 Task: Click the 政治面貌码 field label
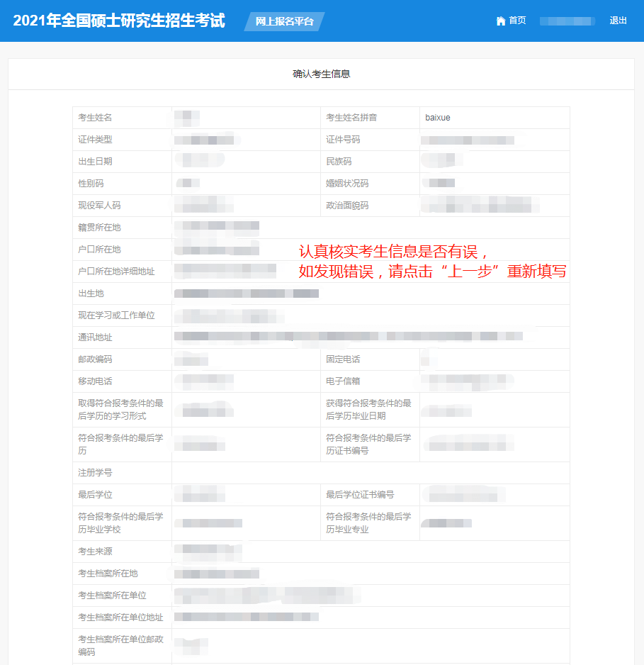(x=347, y=206)
